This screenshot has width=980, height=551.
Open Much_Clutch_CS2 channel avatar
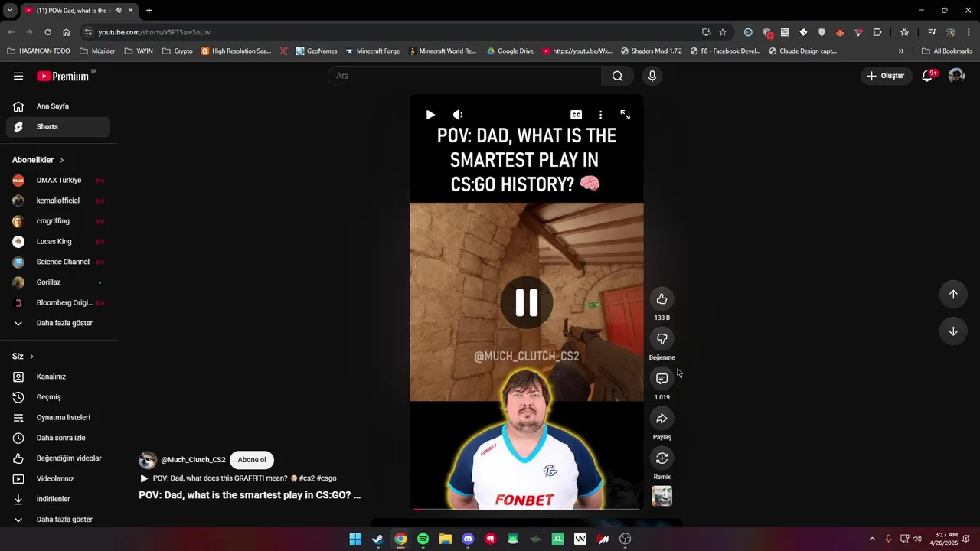(x=148, y=460)
